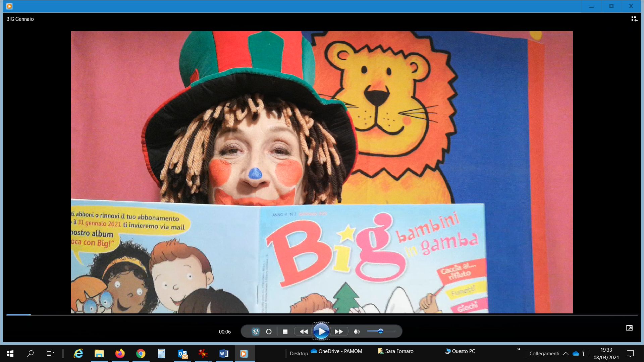
Task: View full screen using corner icon
Action: (629, 328)
